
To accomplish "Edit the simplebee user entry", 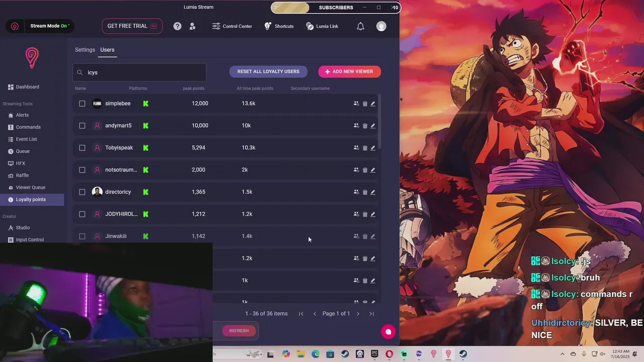I will pos(373,104).
